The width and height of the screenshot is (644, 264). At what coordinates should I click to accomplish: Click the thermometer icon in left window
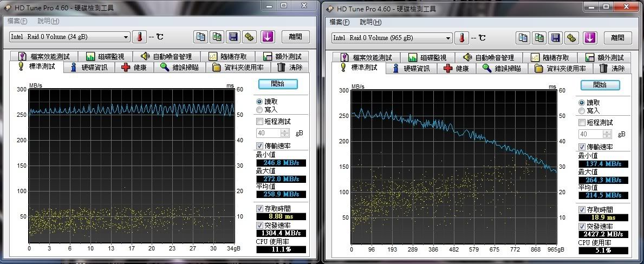tap(140, 37)
